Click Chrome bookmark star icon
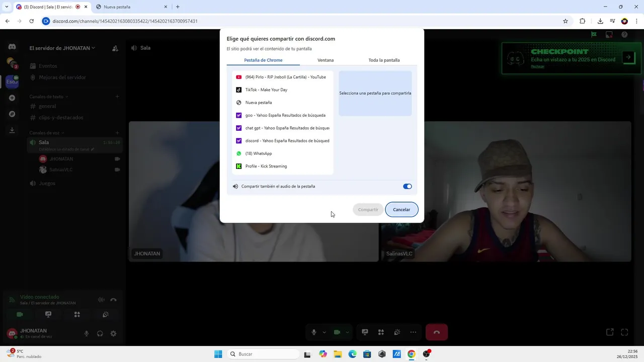Viewport: 644px width, 362px height. coord(566,21)
